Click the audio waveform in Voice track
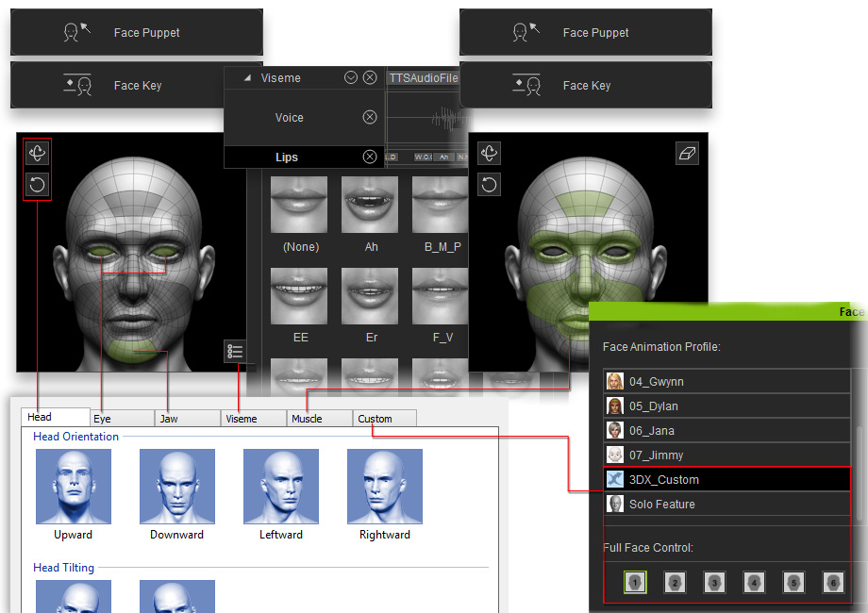This screenshot has height=613, width=868. [x=447, y=119]
